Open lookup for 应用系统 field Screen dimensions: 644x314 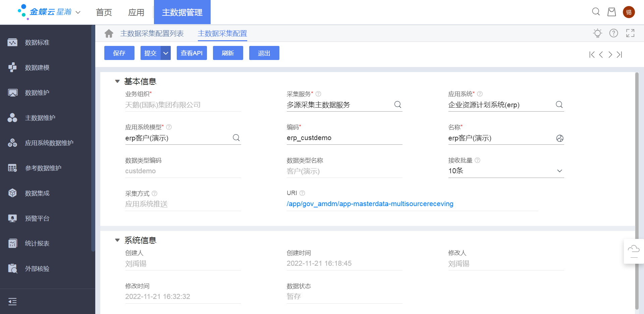click(559, 105)
